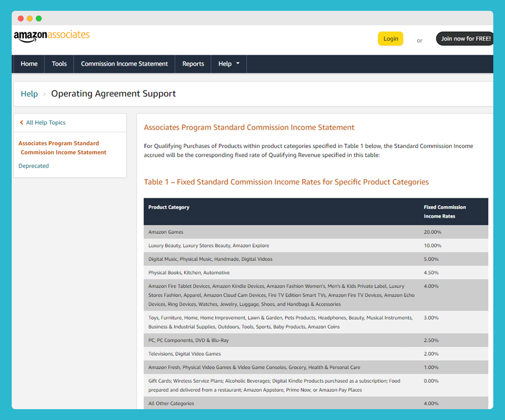Click the 2.00% rate cell

431,354
